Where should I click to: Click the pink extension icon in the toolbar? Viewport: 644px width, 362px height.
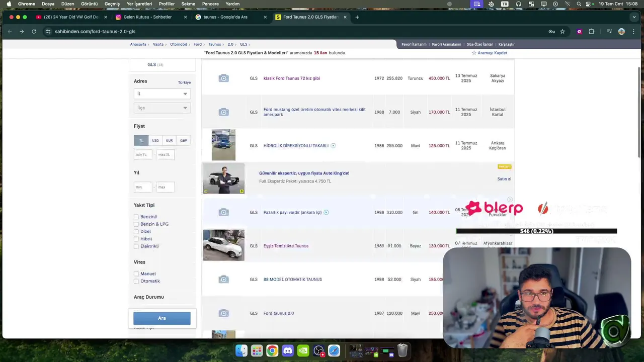[579, 31]
